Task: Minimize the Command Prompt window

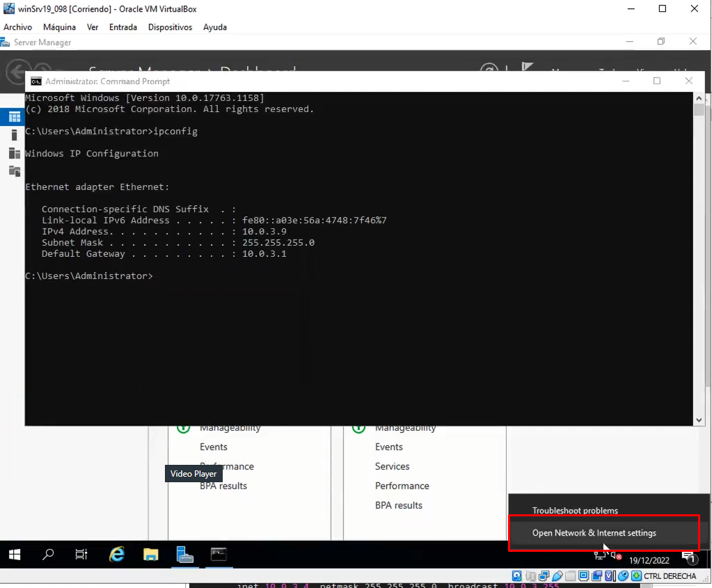Action: coord(626,81)
